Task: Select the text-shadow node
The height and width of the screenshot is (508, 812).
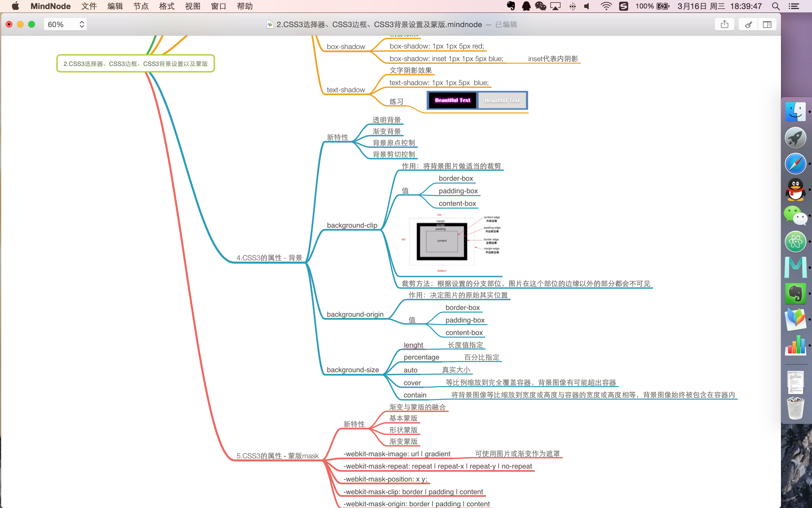Action: pos(346,90)
